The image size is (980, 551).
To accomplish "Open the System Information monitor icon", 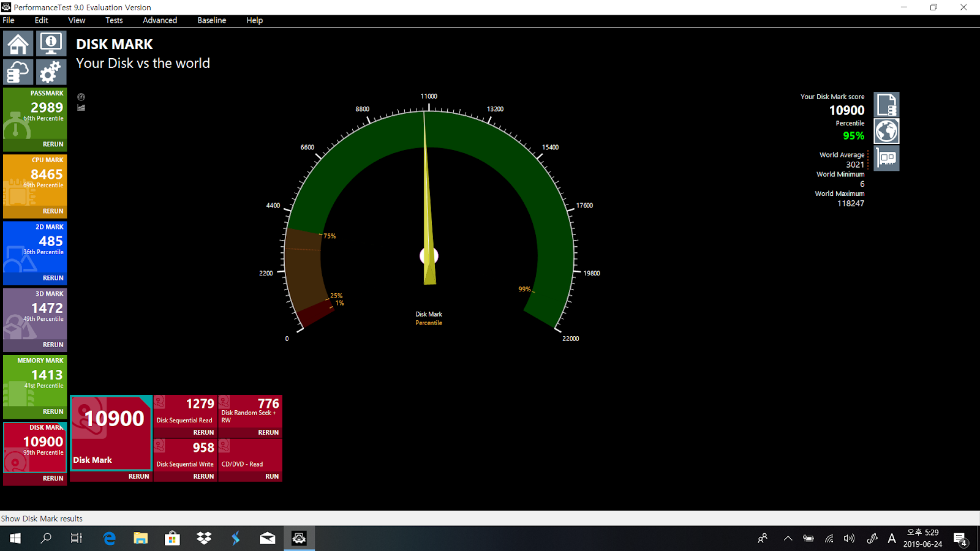I will tap(51, 43).
